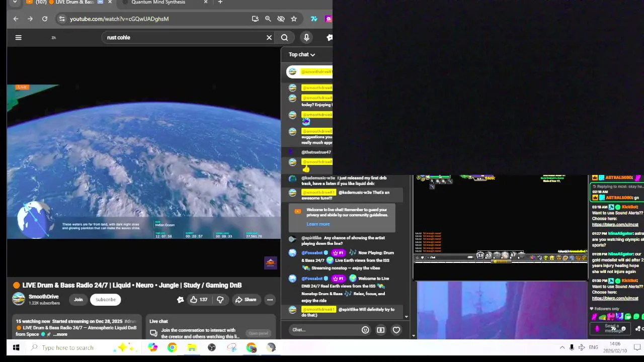The image size is (644, 362).
Task: Open the blerp.com link in the 02:19 AM KickBot message
Action: point(615,225)
